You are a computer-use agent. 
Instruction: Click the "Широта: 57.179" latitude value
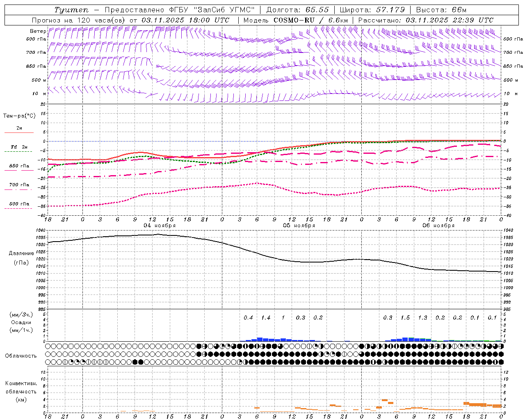tap(372, 10)
